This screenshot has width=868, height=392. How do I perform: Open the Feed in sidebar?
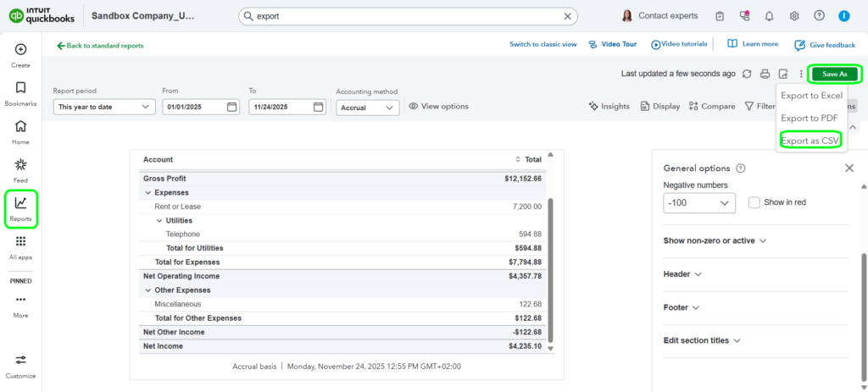click(20, 170)
